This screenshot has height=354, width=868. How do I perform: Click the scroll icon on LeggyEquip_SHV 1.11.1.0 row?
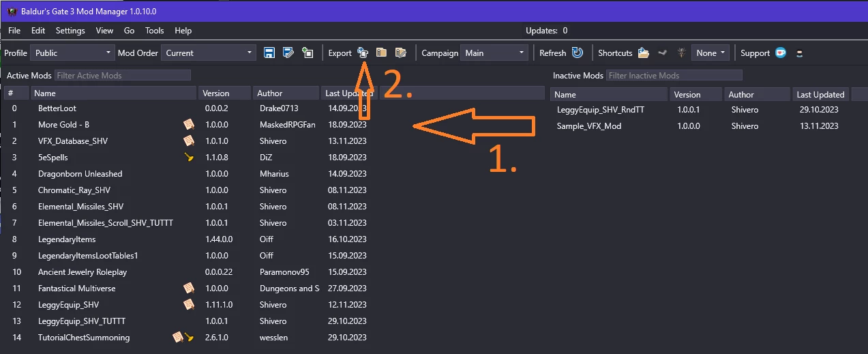[189, 305]
